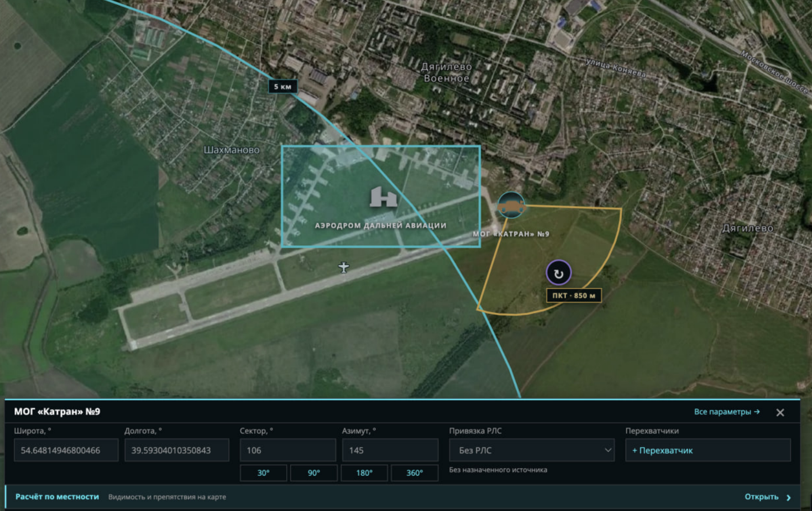Click the Широта latitude input field

point(66,450)
